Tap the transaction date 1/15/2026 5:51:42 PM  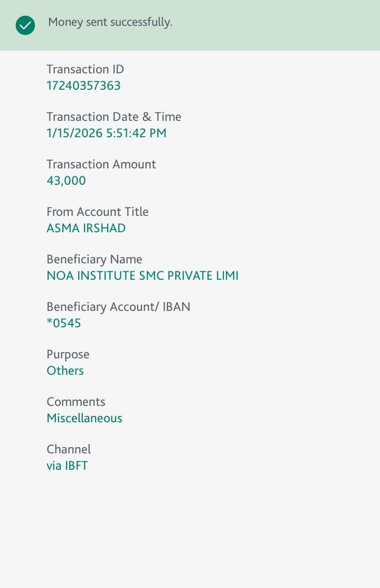coord(107,133)
